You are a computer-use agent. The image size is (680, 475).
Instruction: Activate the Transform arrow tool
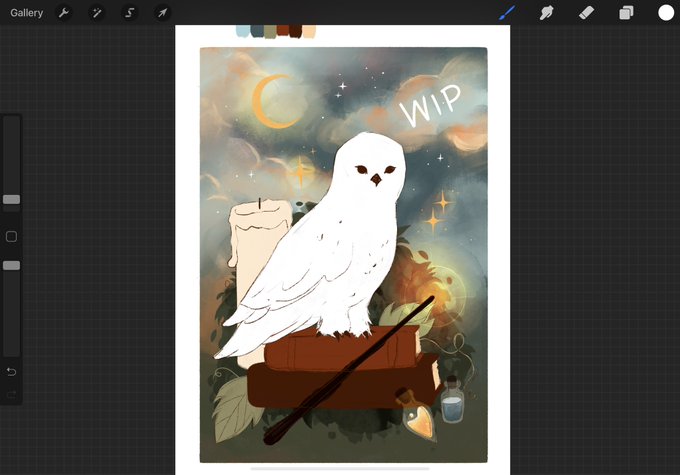click(x=162, y=13)
